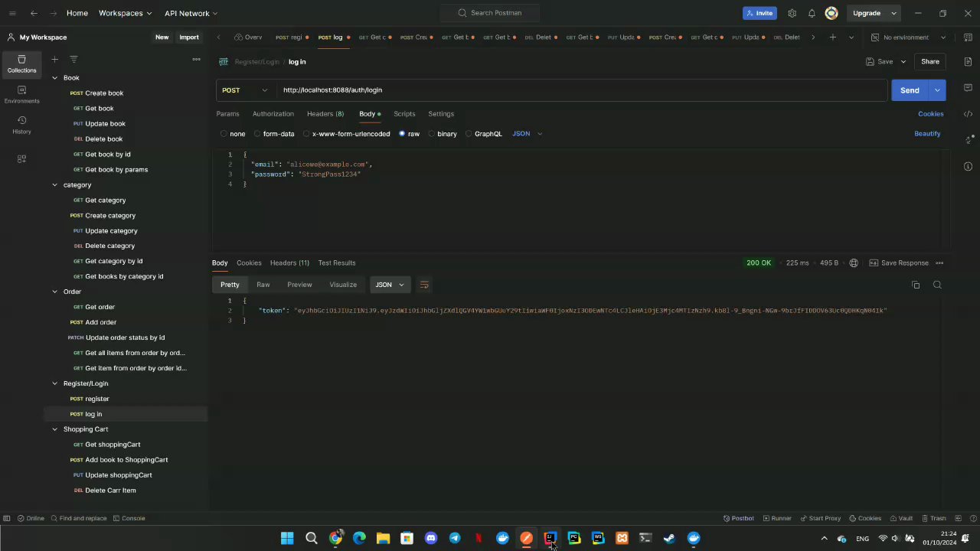Select the none body type
Screen dimensions: 980x551
(233, 134)
